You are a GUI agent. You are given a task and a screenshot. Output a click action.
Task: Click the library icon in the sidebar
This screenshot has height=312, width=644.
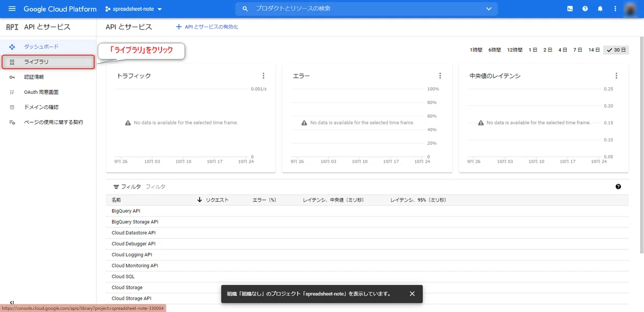click(x=12, y=62)
